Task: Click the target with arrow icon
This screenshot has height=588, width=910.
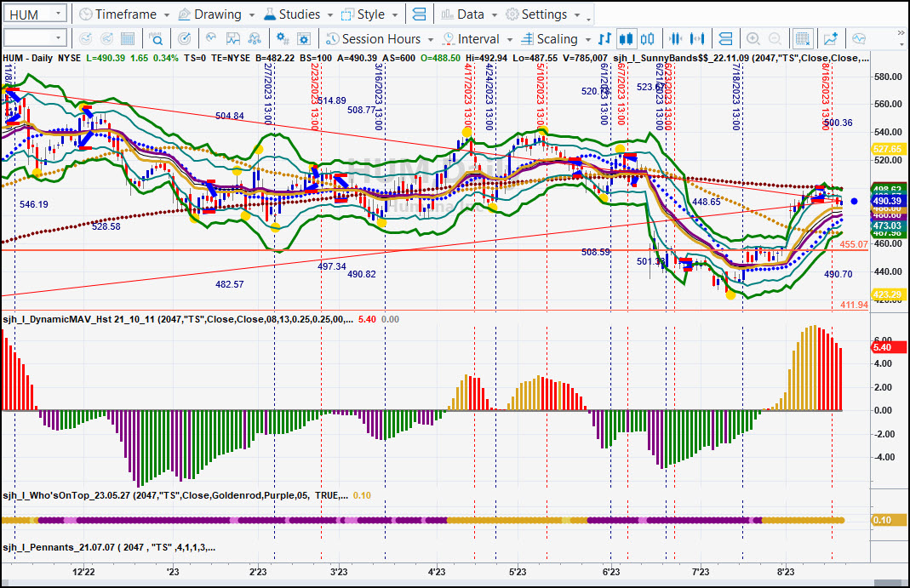Action: coord(184,39)
